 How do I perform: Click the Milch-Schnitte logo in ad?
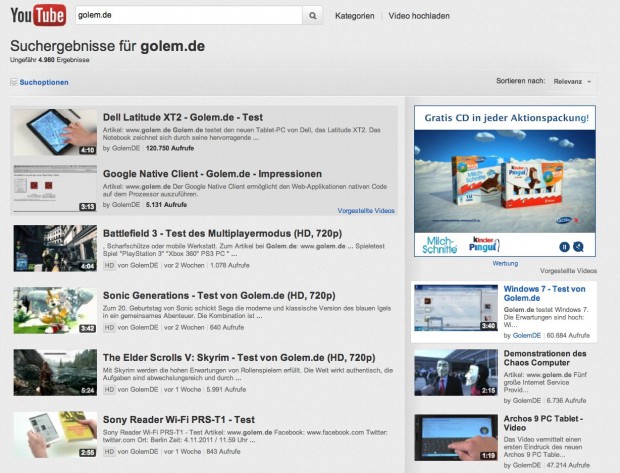click(439, 245)
